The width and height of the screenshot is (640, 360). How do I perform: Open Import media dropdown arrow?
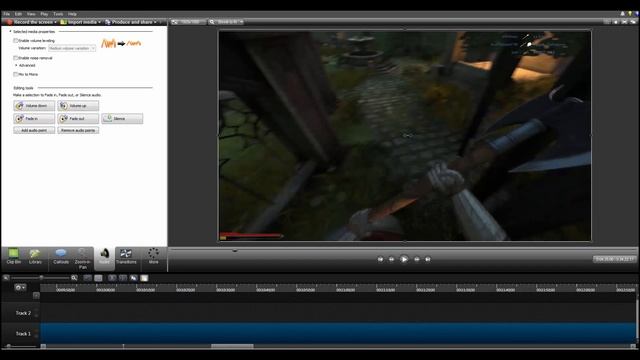(100, 22)
